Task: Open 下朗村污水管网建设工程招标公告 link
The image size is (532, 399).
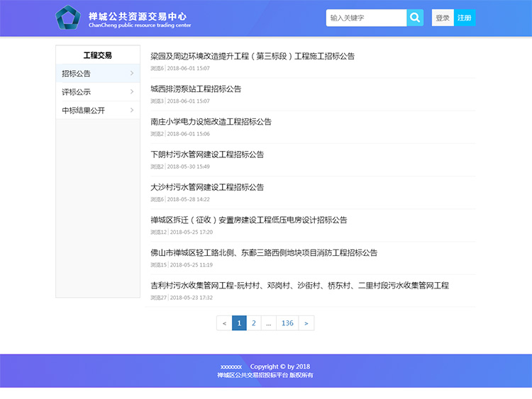Action: (x=207, y=154)
